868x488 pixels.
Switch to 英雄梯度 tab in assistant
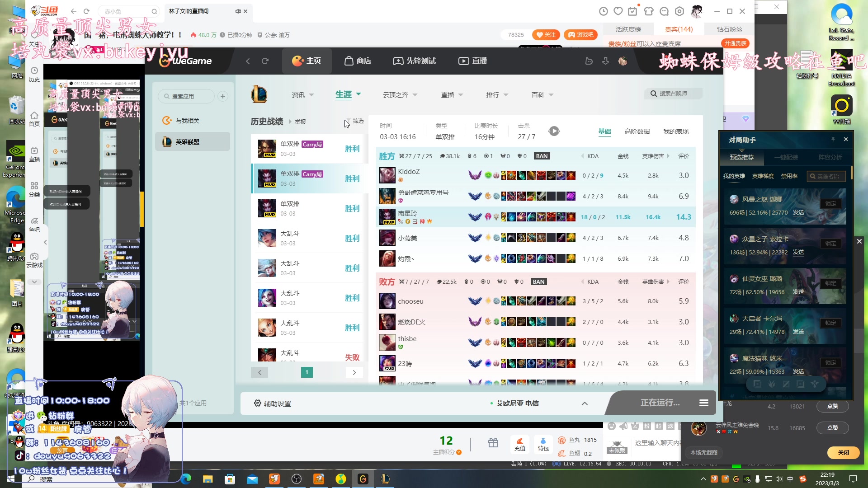click(x=763, y=176)
